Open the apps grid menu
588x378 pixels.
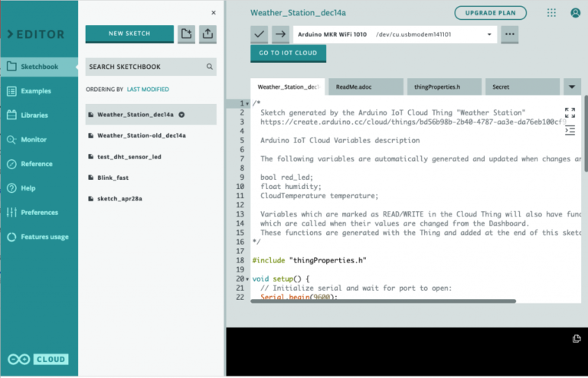pos(551,13)
